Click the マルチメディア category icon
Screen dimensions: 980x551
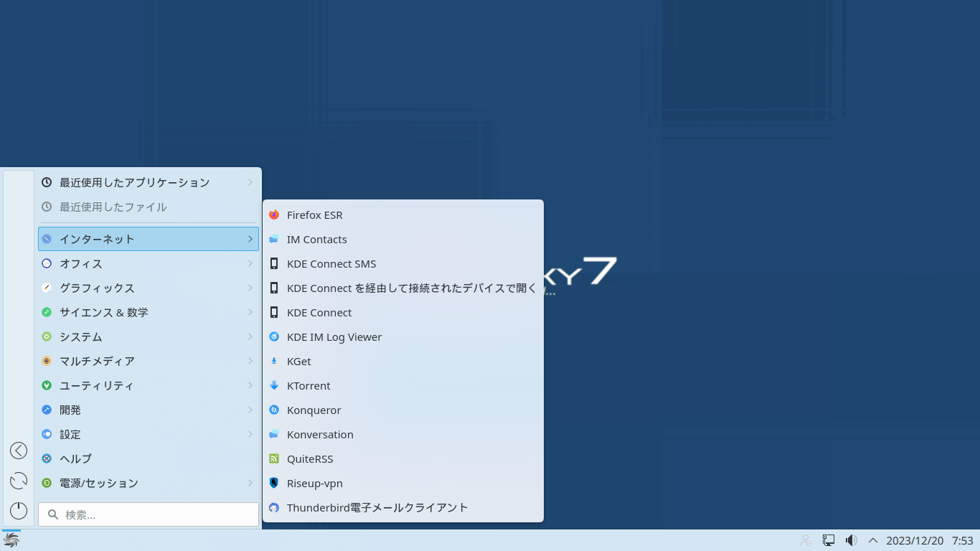pyautogui.click(x=47, y=361)
